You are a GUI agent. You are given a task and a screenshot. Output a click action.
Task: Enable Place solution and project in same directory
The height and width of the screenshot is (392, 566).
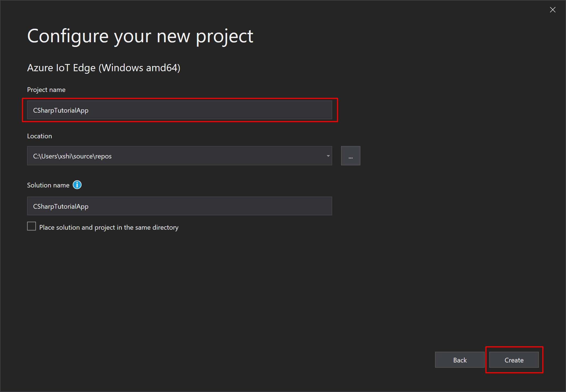[x=32, y=226]
